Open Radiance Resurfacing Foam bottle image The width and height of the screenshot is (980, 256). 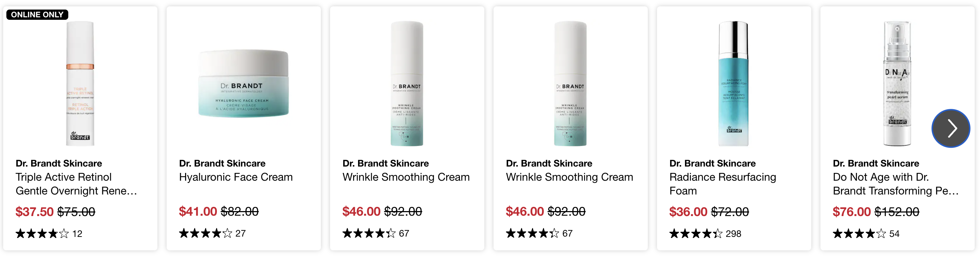(733, 84)
